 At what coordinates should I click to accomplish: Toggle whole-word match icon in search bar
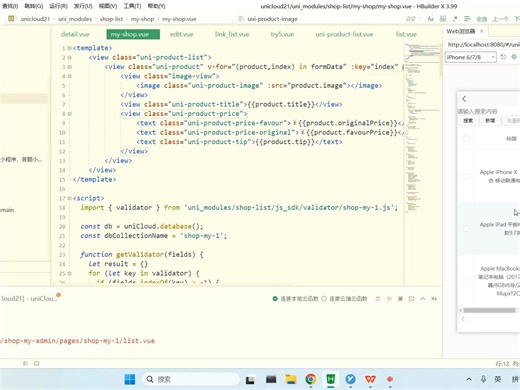coord(443,19)
